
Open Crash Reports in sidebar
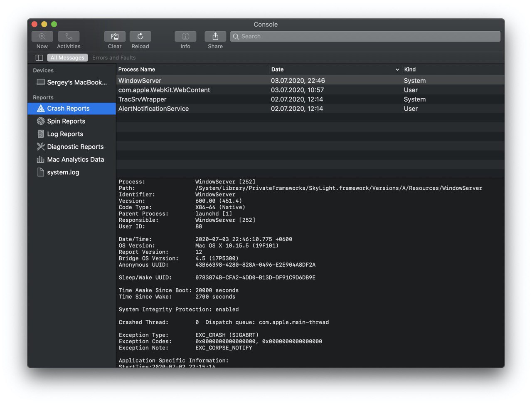click(x=71, y=109)
